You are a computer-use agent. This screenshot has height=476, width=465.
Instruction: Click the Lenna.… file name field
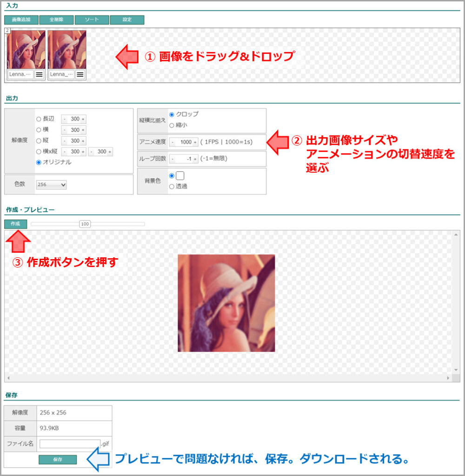20,74
